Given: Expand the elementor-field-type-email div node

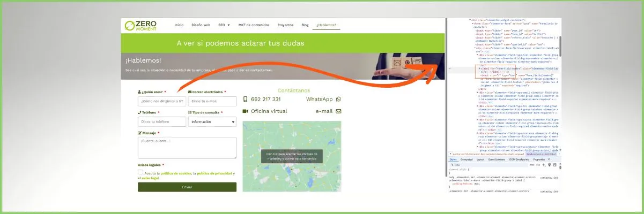Looking at the screenshot, I should point(478,93).
